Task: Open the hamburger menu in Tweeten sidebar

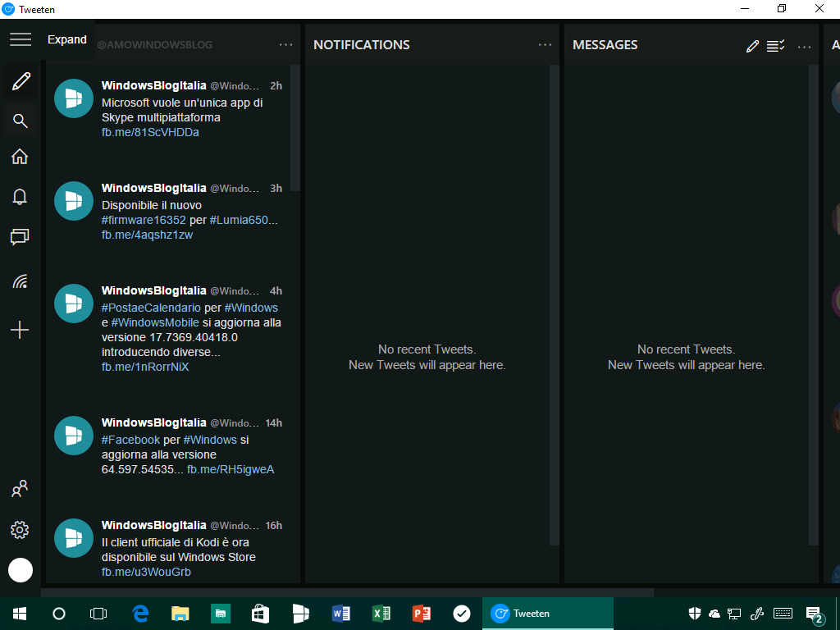Action: coord(21,39)
